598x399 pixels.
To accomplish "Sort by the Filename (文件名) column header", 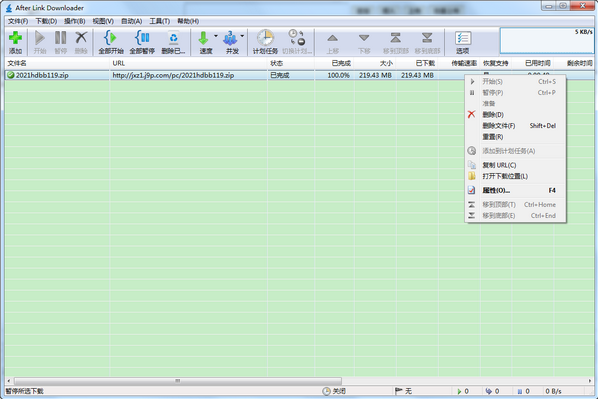I will [57, 63].
